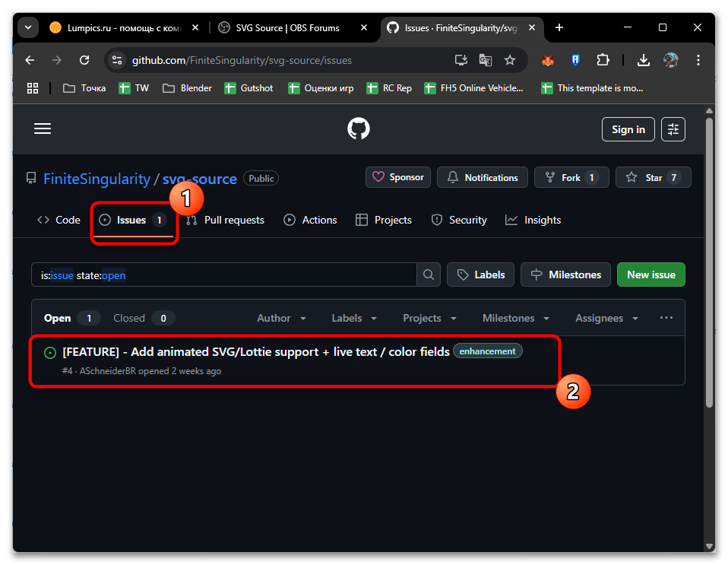This screenshot has width=728, height=565.
Task: Open the FEATURE animated SVG/Lottie issue
Action: [255, 352]
